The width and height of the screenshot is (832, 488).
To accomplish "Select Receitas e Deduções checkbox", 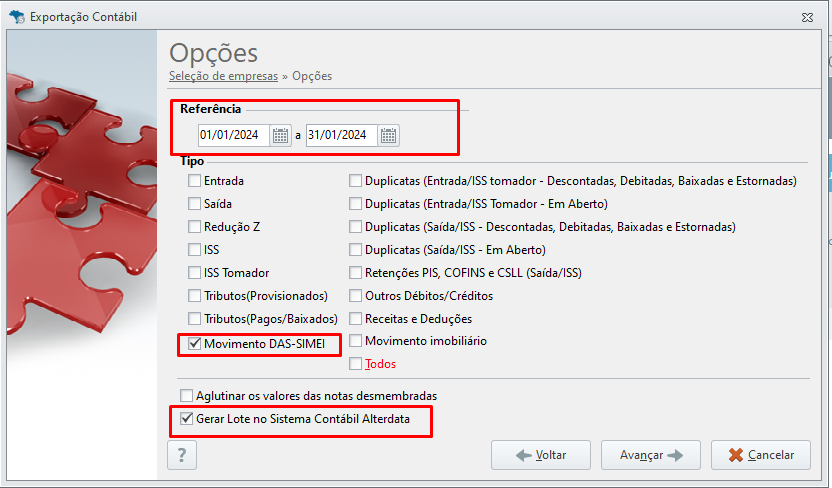I will tap(356, 319).
